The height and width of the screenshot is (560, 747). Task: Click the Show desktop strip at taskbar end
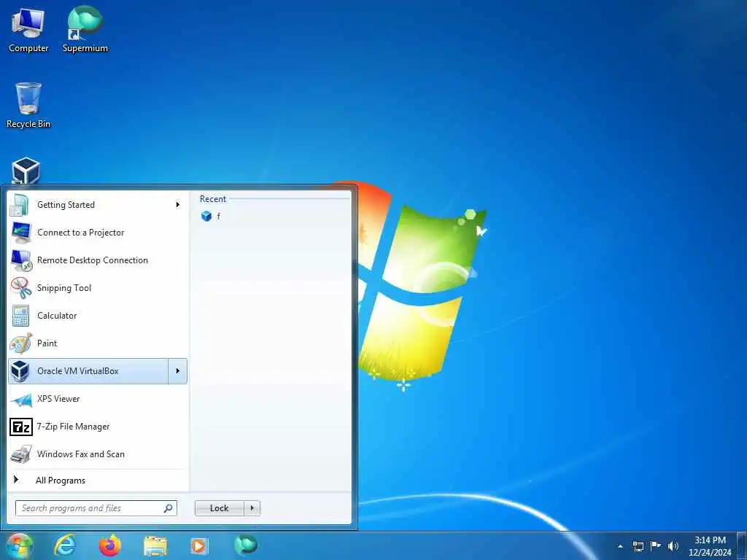click(743, 545)
